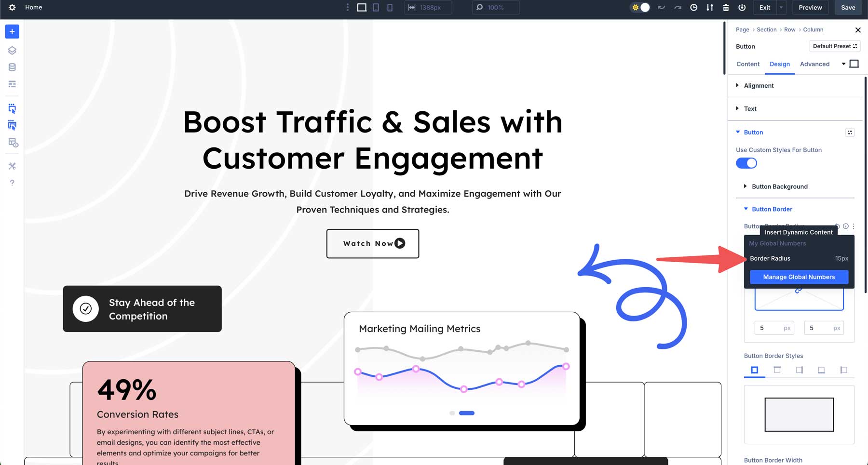868x465 pixels.
Task: Open the help panel with the question mark
Action: tap(12, 183)
